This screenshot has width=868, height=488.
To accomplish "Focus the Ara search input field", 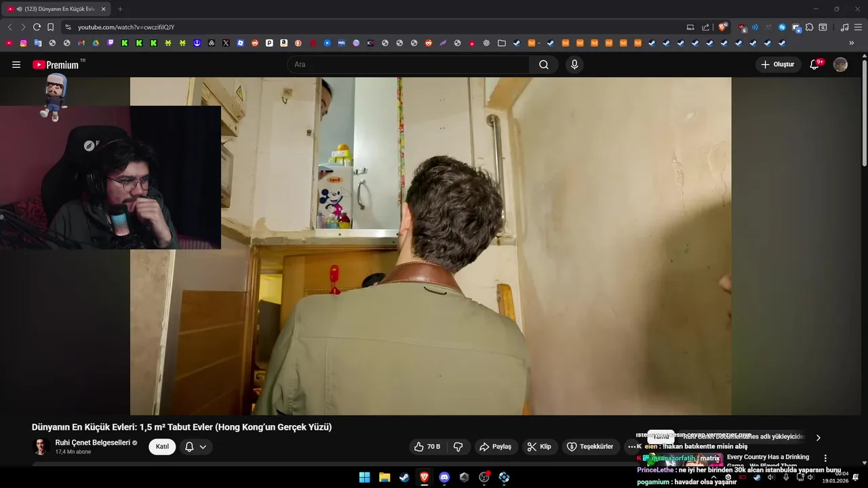I will tap(408, 64).
